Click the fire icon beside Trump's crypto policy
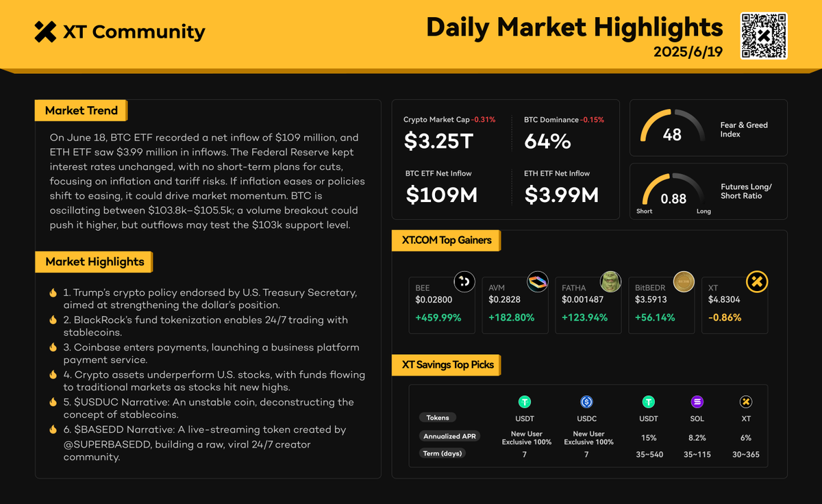822x504 pixels. [53, 293]
